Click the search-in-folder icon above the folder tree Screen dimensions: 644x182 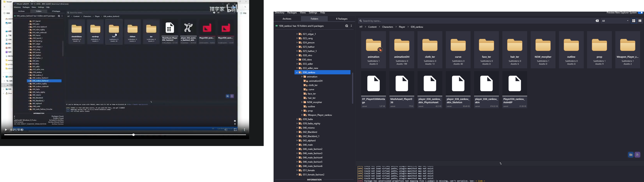[346, 26]
